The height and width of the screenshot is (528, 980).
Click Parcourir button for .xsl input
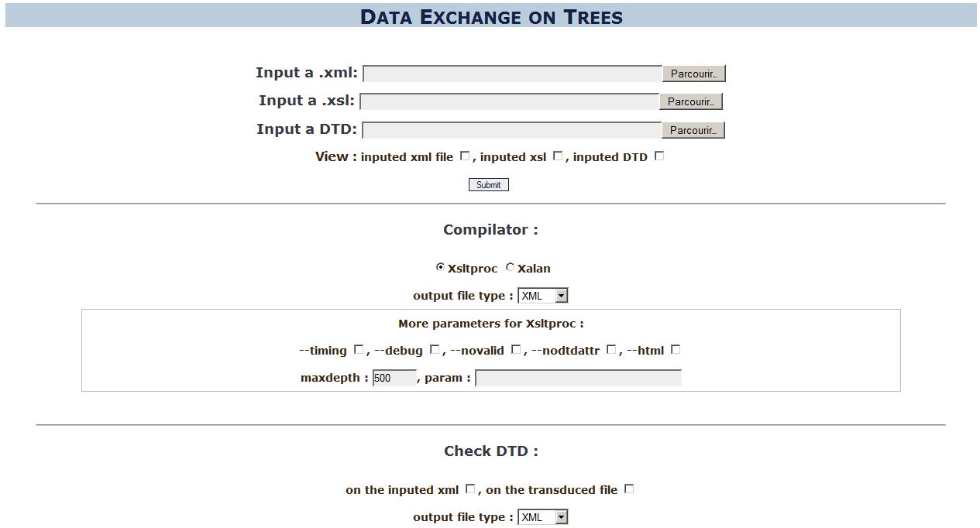tap(691, 101)
